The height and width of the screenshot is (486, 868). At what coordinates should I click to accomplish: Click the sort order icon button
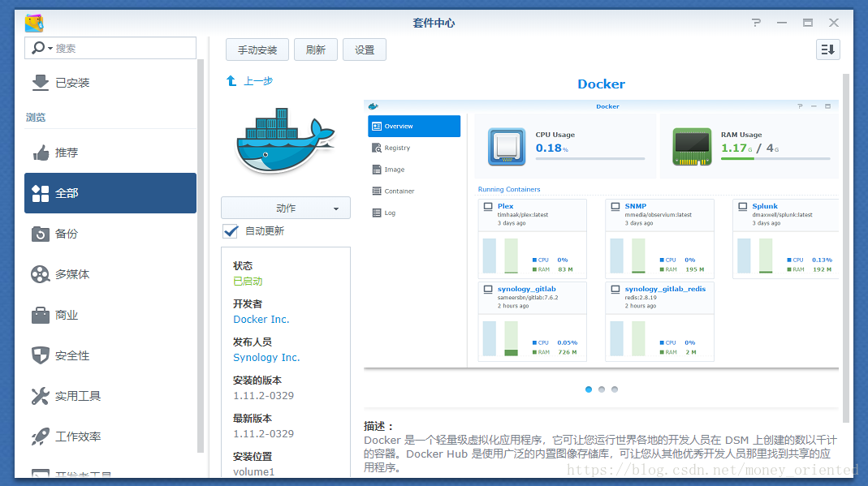tap(828, 49)
